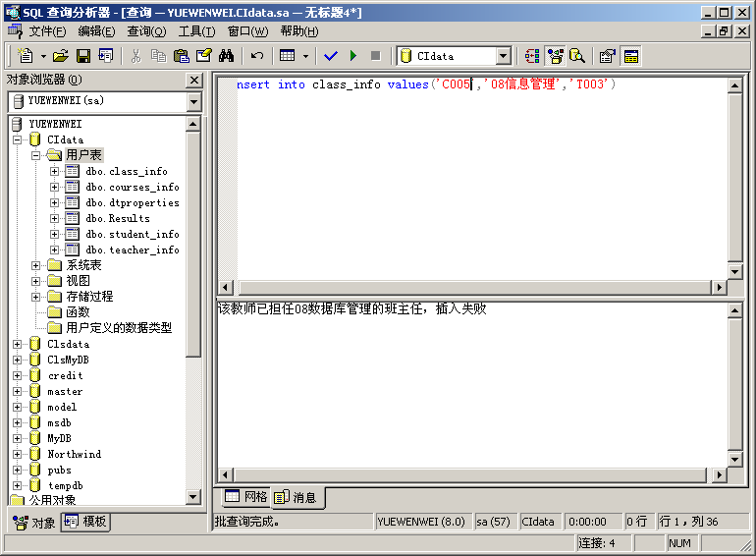756x556 pixels.
Task: Click the 插入失败 result message text
Action: point(460,308)
